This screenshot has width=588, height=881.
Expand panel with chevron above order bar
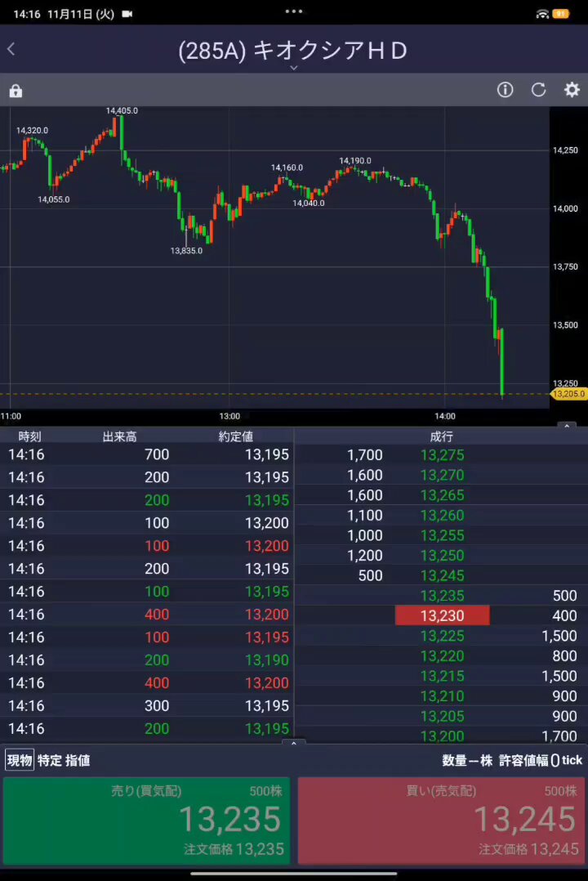point(294,743)
